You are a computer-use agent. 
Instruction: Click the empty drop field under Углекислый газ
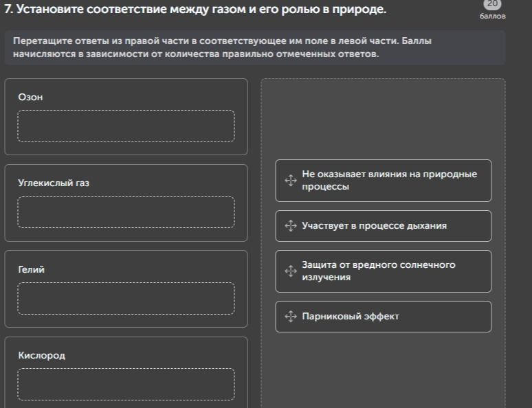tap(126, 212)
